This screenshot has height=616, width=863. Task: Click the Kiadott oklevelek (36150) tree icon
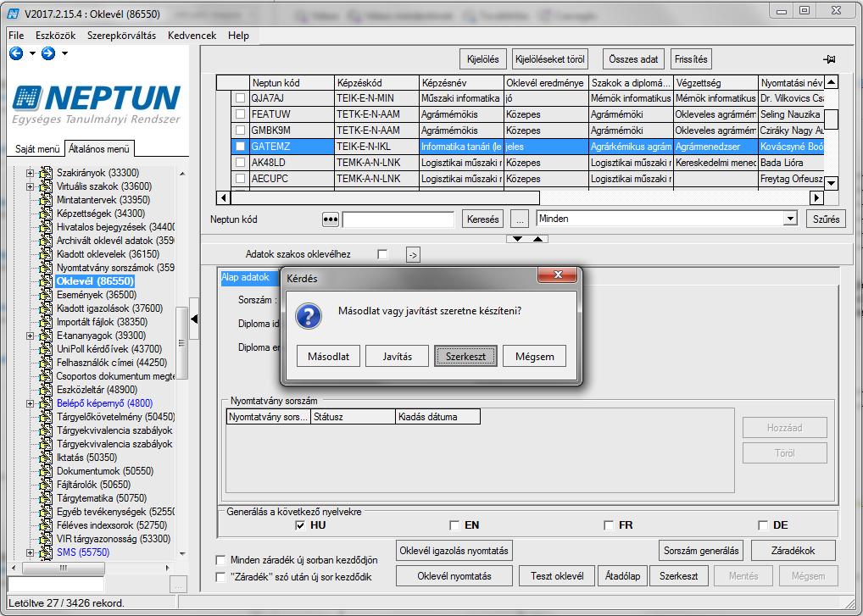(x=46, y=255)
